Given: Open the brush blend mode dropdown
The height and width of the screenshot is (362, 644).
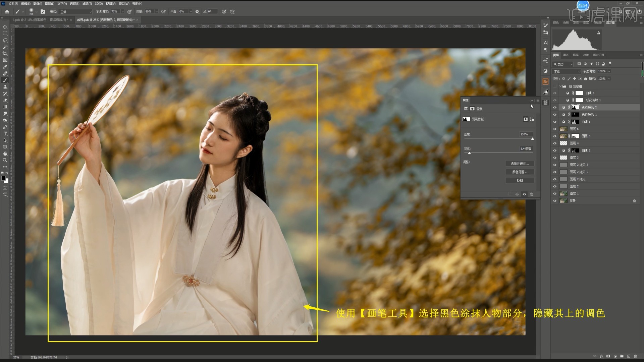Looking at the screenshot, I should tap(75, 11).
